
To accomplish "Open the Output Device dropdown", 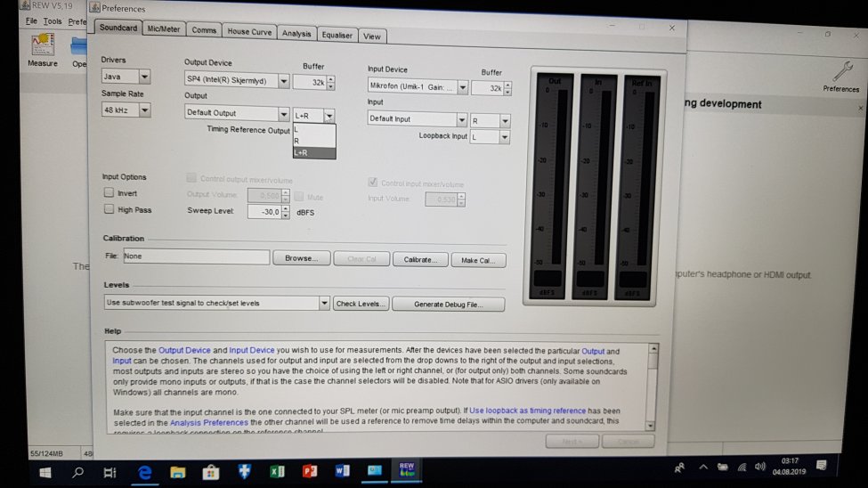I will point(283,81).
